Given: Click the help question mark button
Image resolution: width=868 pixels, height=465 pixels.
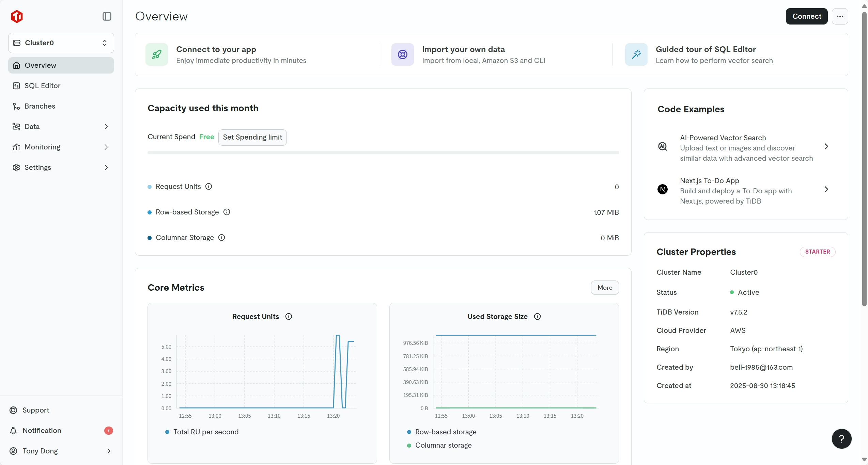Looking at the screenshot, I should click(x=841, y=439).
